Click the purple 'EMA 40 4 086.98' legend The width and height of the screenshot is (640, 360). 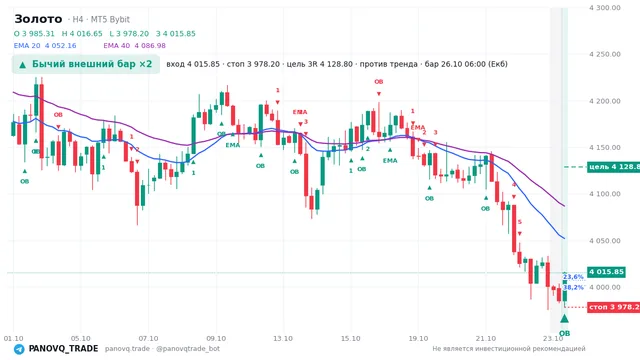(x=134, y=45)
